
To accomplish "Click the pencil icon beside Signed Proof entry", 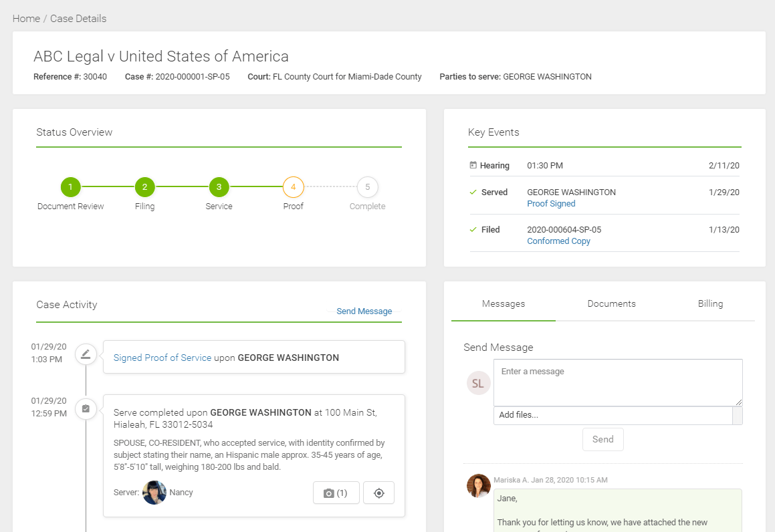I will [x=86, y=354].
